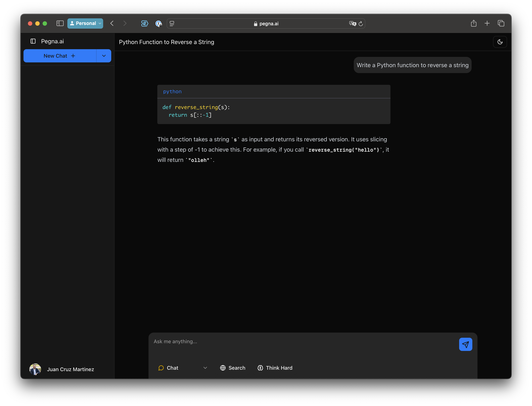Toggle dark mode moon icon
The width and height of the screenshot is (532, 406).
pyautogui.click(x=500, y=42)
